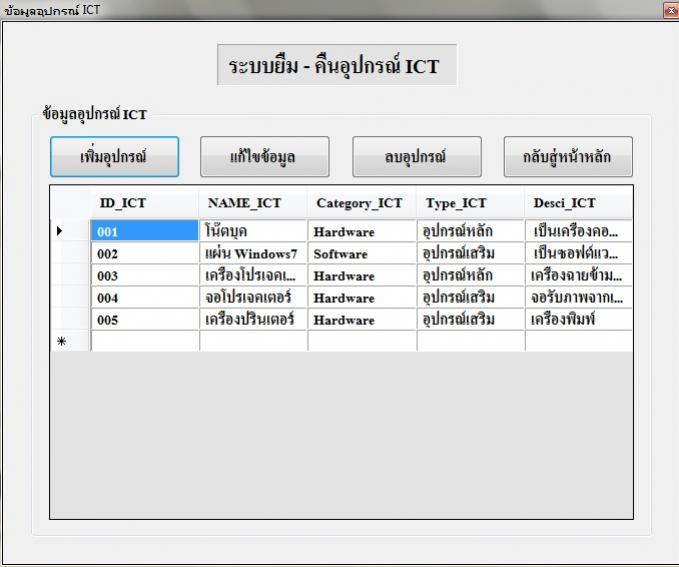Sort by the NAME_ICT column header
The width and height of the screenshot is (679, 567).
pyautogui.click(x=253, y=202)
